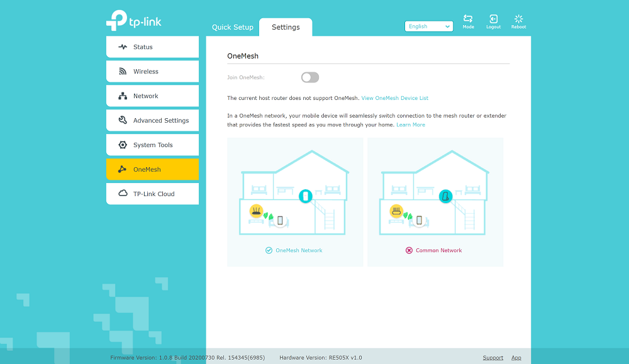Open the App link in footer
The width and height of the screenshot is (629, 364).
pos(516,358)
